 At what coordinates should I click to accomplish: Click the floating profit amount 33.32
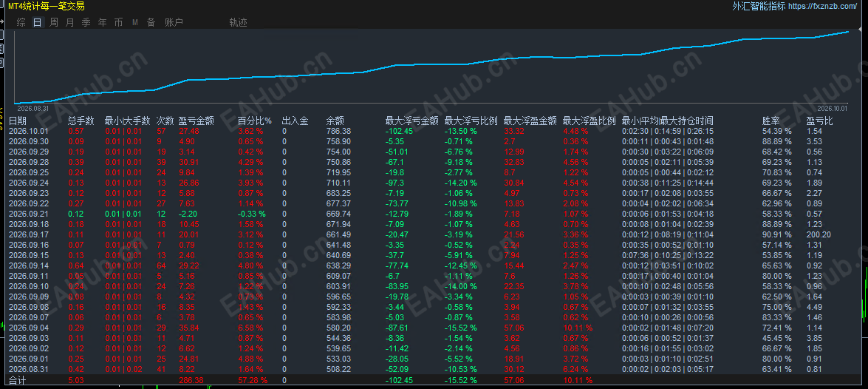pos(514,132)
